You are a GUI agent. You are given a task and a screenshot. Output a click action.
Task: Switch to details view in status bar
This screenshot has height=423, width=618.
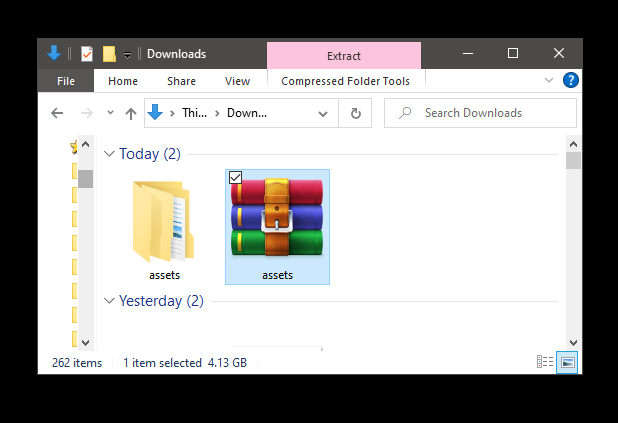click(545, 362)
